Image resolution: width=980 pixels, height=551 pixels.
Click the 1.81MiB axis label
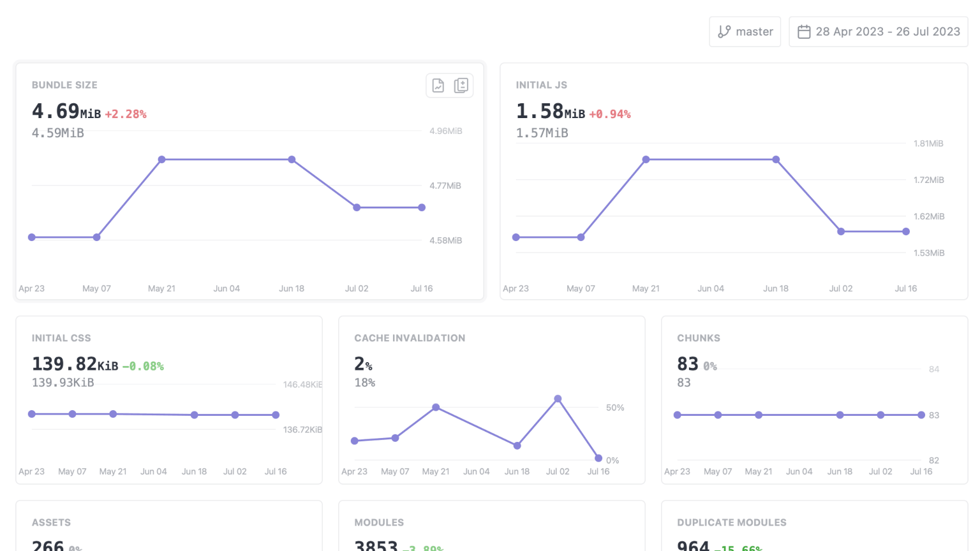[928, 143]
